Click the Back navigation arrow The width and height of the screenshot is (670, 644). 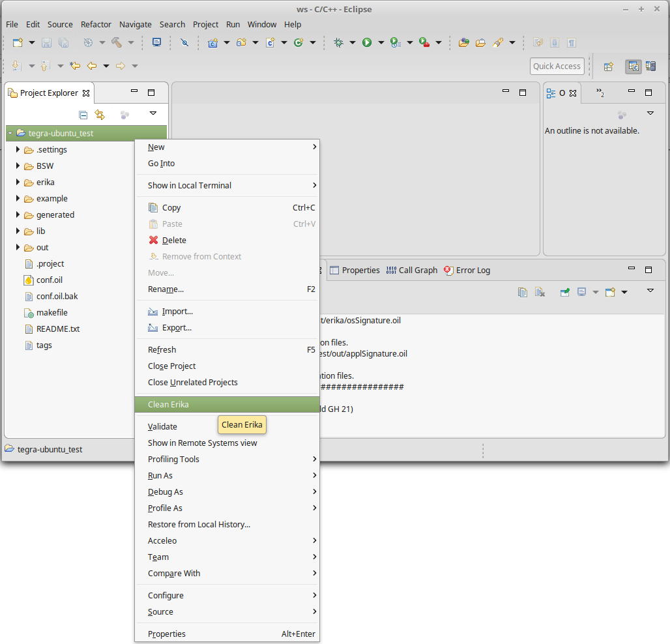(x=92, y=66)
